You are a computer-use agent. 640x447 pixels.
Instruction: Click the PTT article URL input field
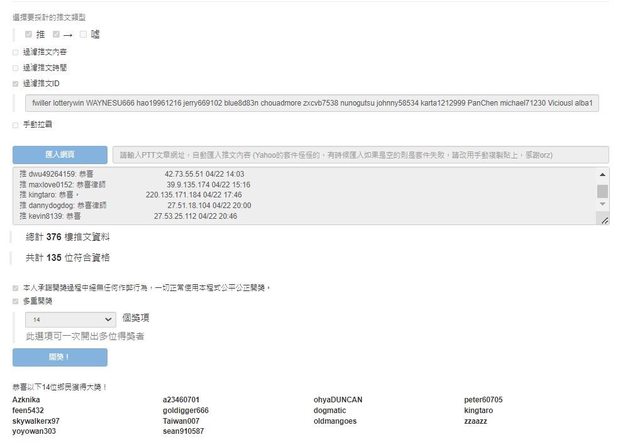click(361, 155)
